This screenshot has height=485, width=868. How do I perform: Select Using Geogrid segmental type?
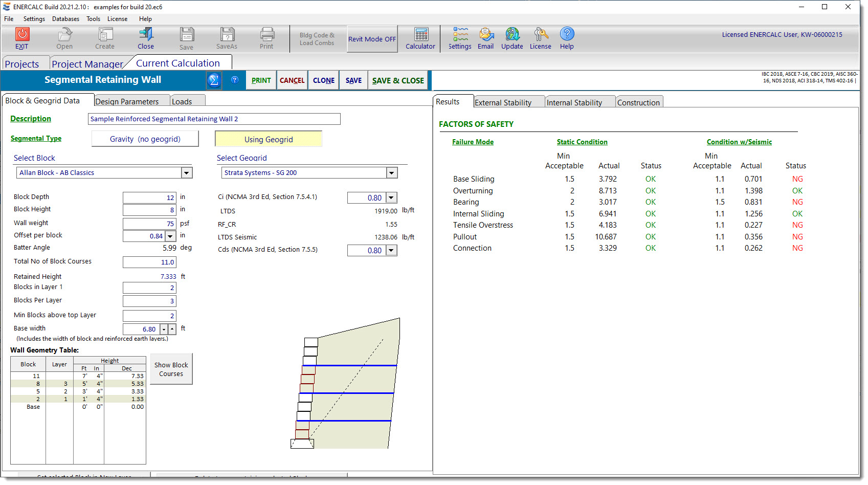(x=269, y=139)
